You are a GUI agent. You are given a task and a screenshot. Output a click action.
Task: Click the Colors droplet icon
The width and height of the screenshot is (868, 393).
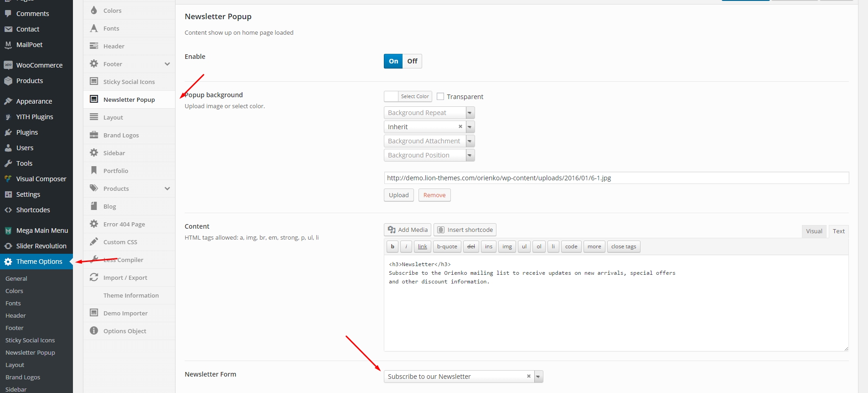[94, 10]
